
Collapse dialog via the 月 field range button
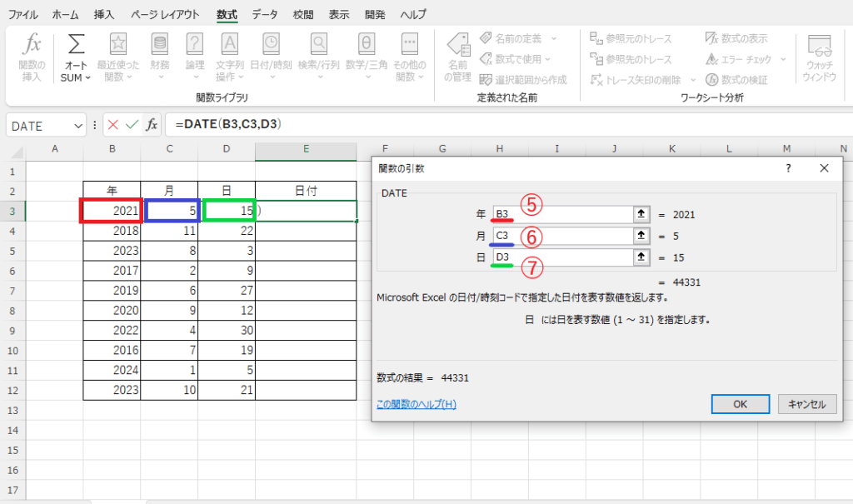641,236
